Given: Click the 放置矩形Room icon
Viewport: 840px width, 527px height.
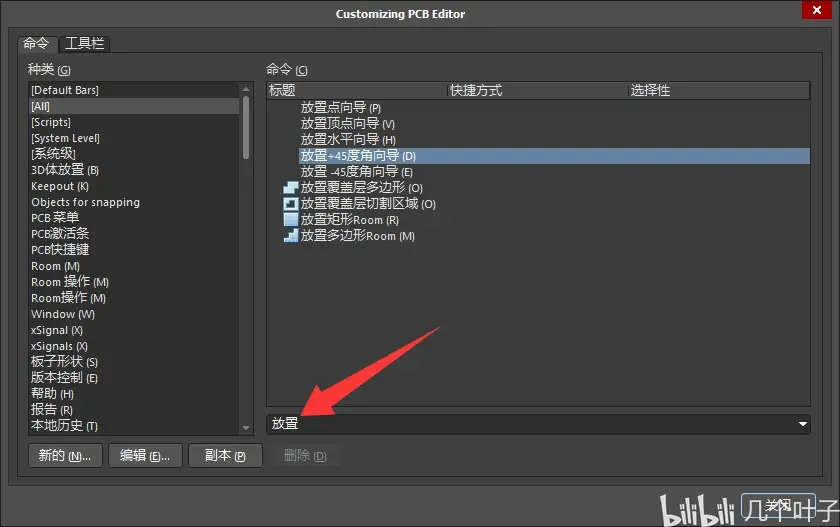Looking at the screenshot, I should coord(290,220).
